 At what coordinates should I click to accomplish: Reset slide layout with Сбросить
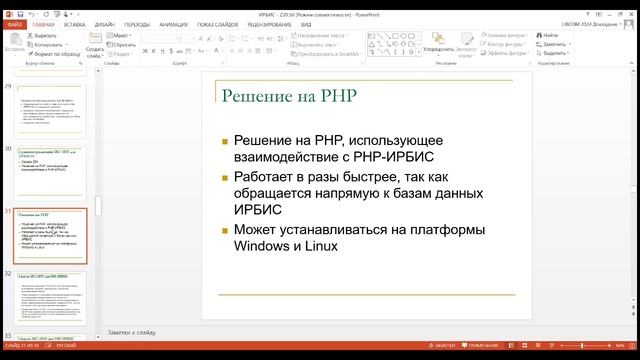[121, 44]
